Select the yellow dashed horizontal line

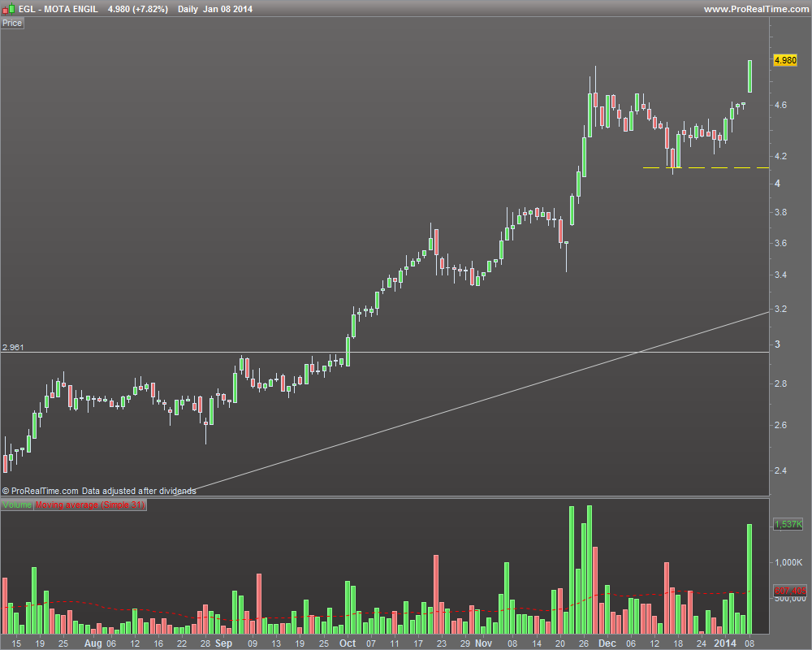coord(706,167)
